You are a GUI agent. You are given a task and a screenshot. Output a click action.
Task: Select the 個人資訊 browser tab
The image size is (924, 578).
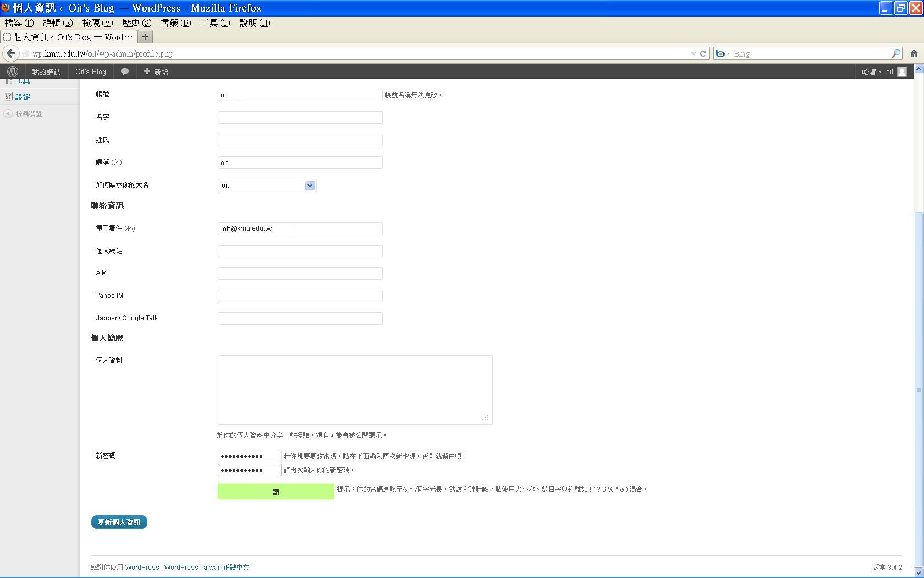68,37
